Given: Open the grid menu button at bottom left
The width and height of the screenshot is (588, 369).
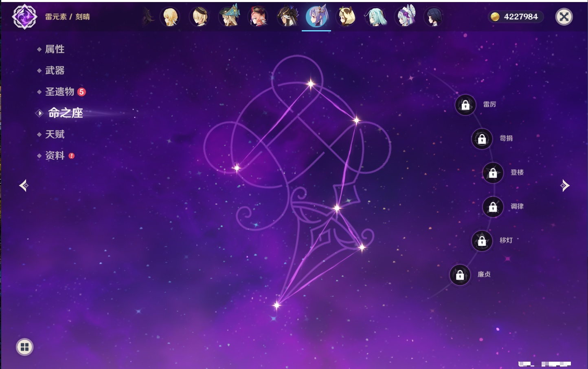Looking at the screenshot, I should click(x=24, y=347).
